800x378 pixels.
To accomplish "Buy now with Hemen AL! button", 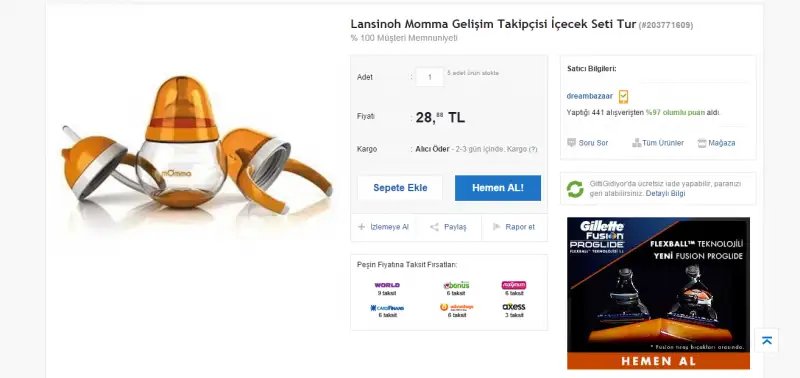I will pos(497,188).
